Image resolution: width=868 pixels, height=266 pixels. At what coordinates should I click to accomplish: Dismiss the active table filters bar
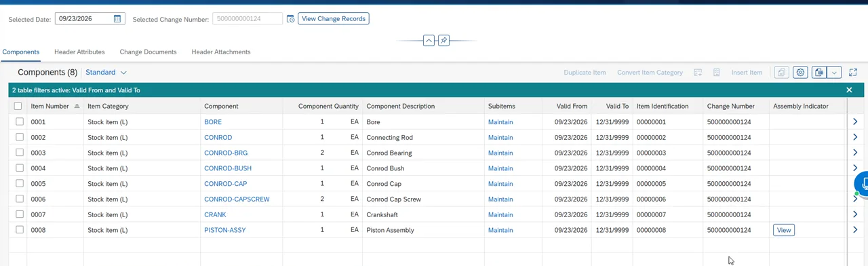coord(849,90)
